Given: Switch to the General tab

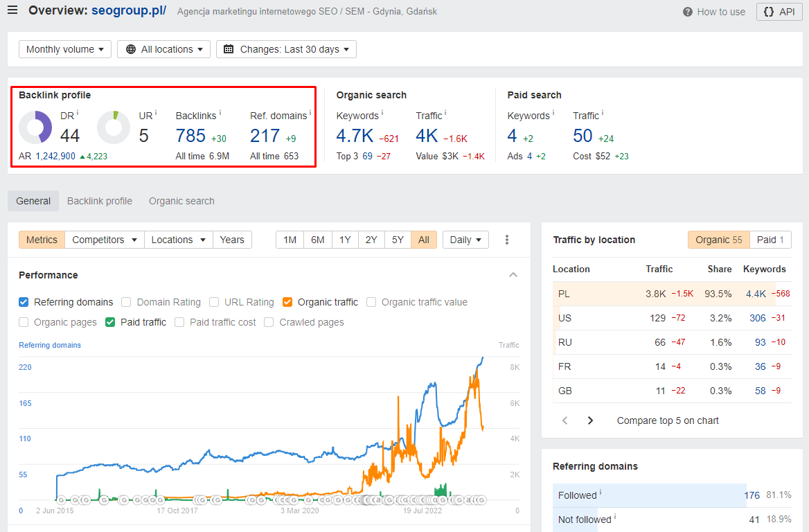Looking at the screenshot, I should (33, 202).
